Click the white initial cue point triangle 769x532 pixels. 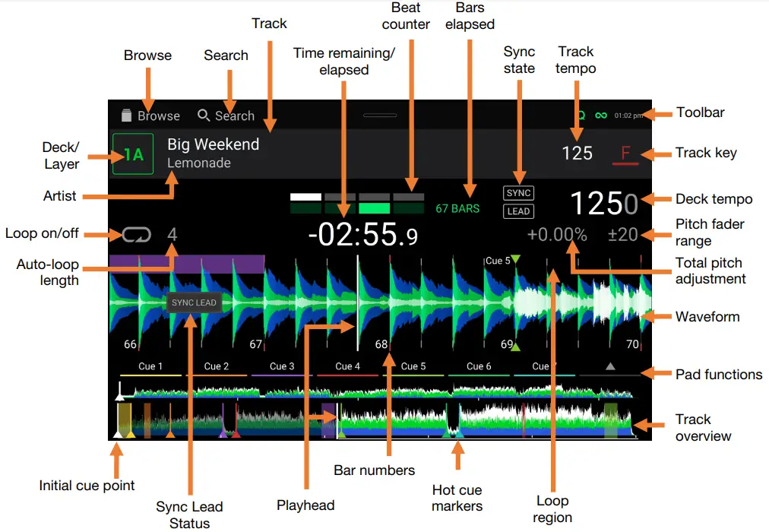[118, 434]
